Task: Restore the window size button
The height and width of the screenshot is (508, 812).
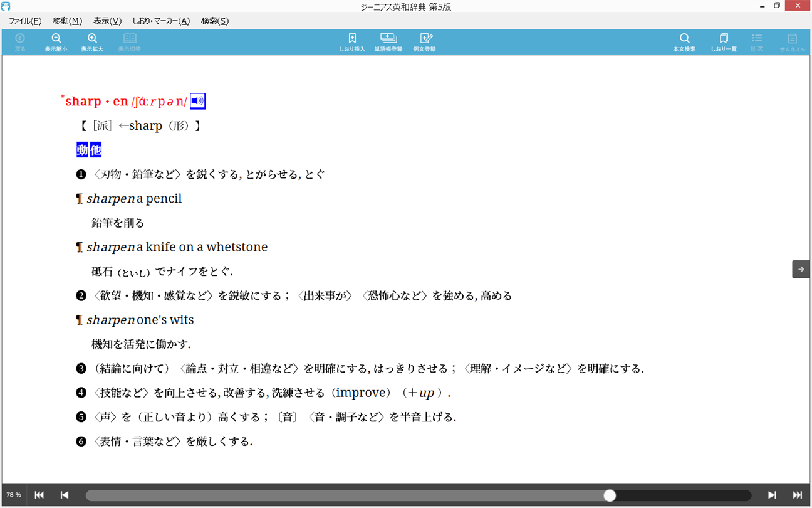Action: (x=777, y=6)
